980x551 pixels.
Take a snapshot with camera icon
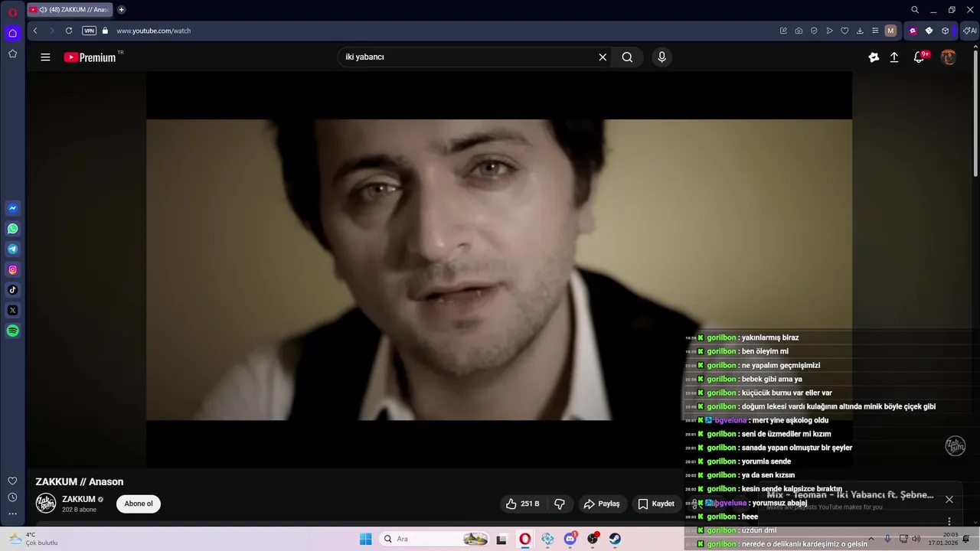[x=799, y=31]
